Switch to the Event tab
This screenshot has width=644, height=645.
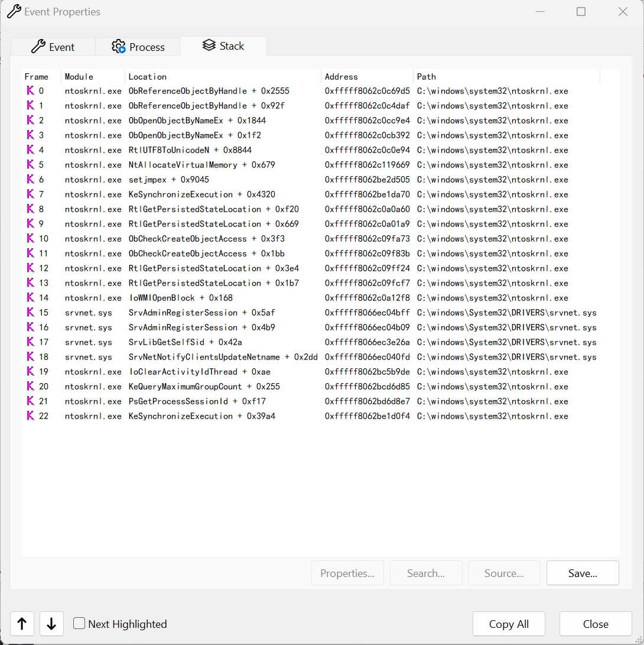pos(53,47)
